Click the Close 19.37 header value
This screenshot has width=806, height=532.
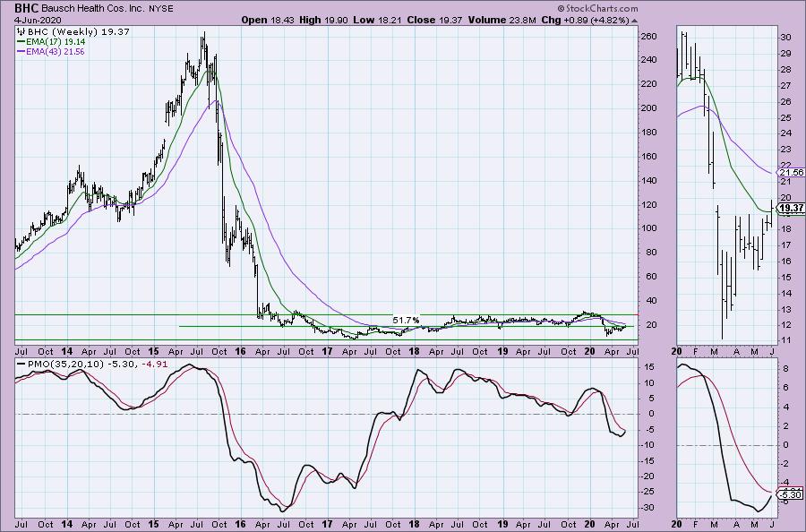(435, 20)
